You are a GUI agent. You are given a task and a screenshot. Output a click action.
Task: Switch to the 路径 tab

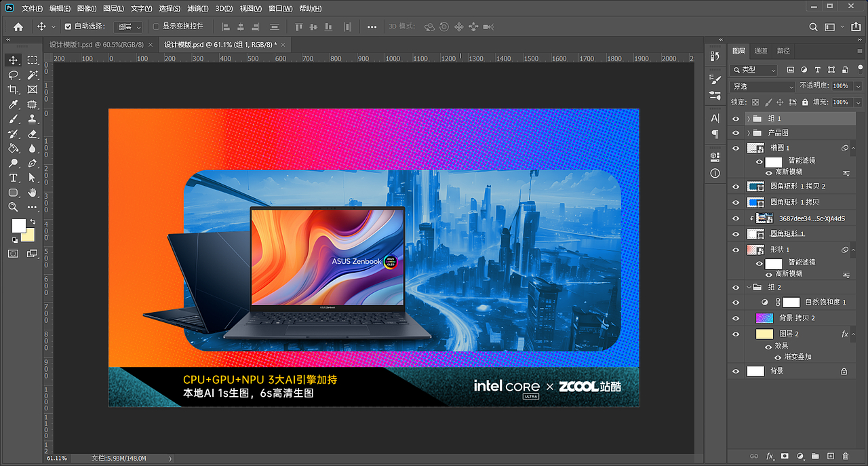pos(783,51)
